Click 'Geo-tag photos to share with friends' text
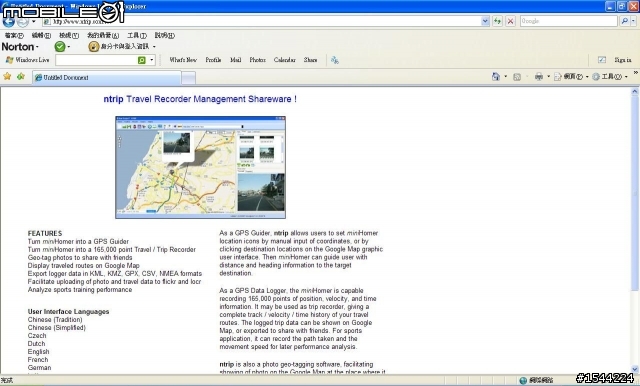 pos(80,257)
